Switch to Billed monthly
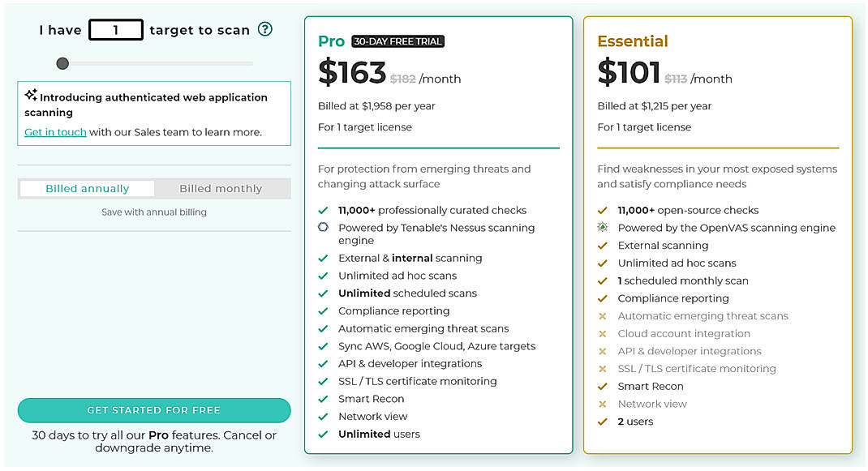This screenshot has width=868, height=471. [x=222, y=188]
